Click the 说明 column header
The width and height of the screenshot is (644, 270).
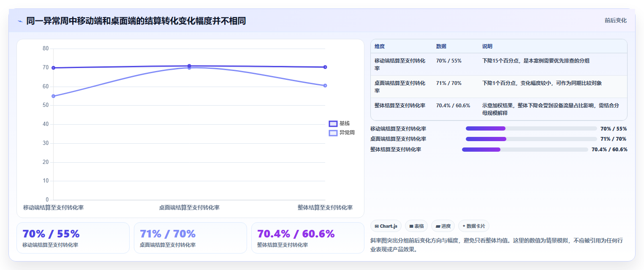(x=553, y=46)
